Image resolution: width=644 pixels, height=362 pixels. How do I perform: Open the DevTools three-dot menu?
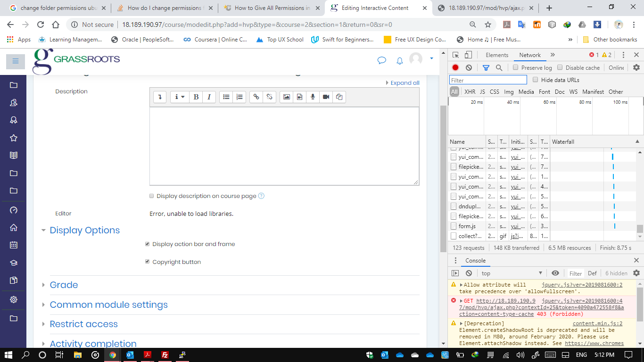(x=623, y=55)
